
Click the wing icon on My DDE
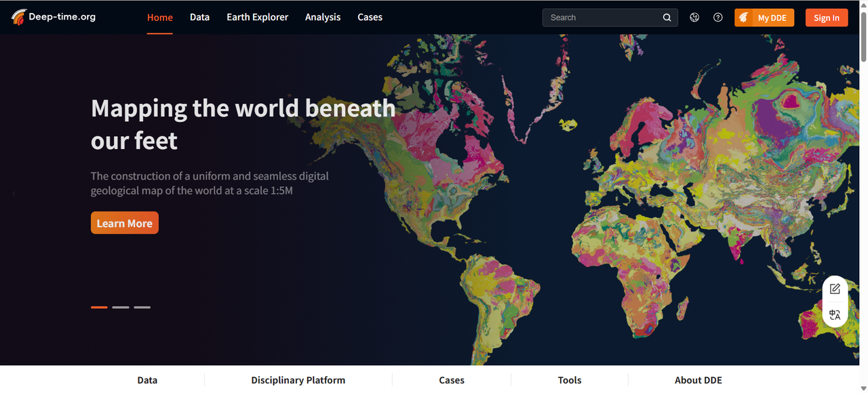tap(744, 18)
